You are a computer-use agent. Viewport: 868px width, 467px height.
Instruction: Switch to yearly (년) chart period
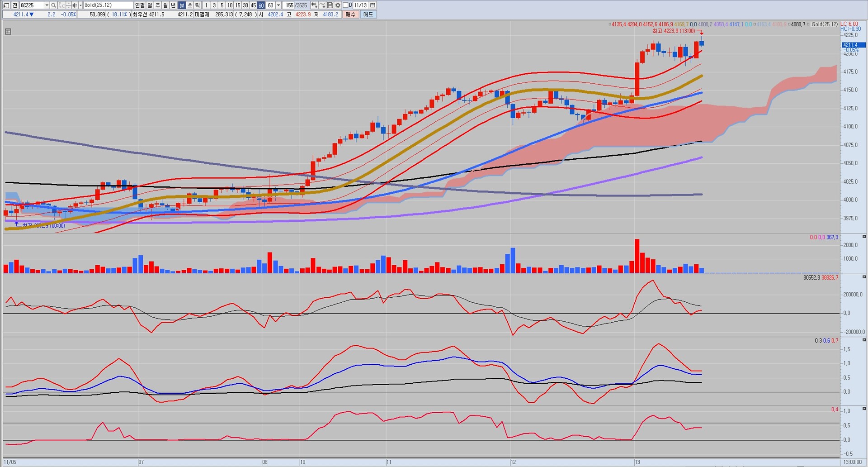[x=173, y=5]
